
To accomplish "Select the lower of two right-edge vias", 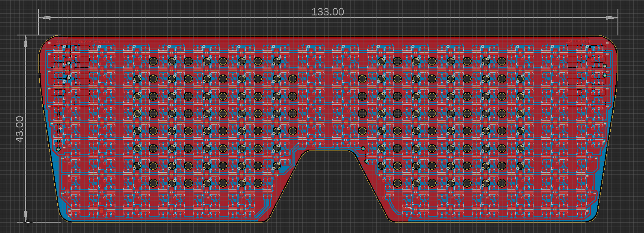I will click(605, 75).
